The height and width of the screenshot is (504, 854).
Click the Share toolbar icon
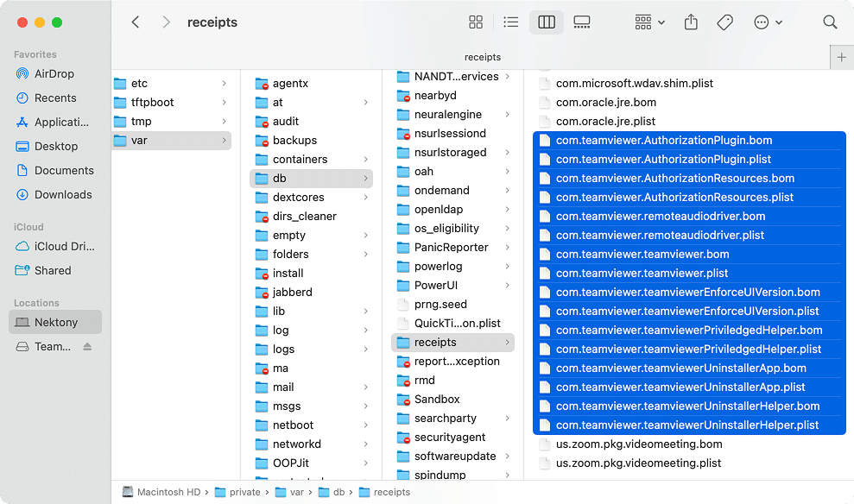(691, 22)
